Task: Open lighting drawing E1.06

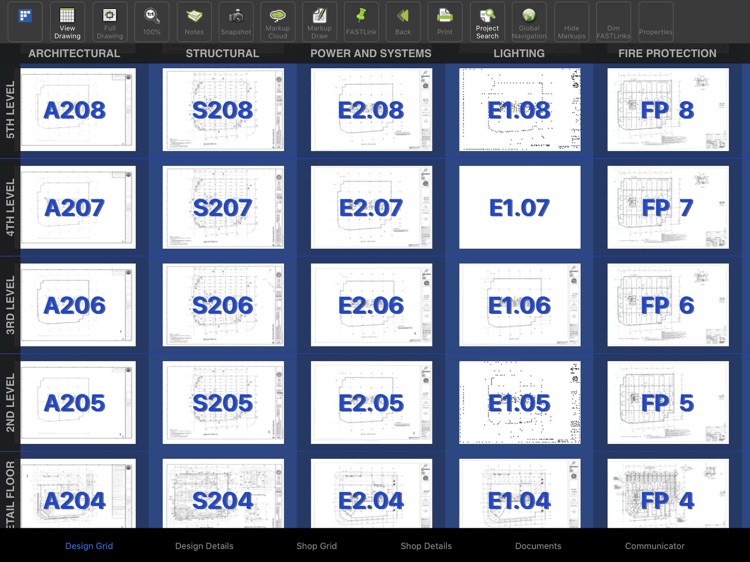Action: 520,305
